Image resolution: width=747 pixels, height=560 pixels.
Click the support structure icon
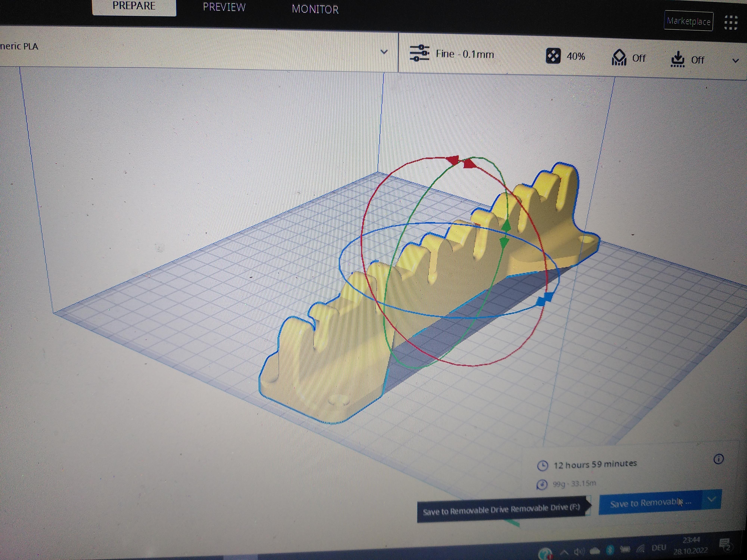point(619,58)
